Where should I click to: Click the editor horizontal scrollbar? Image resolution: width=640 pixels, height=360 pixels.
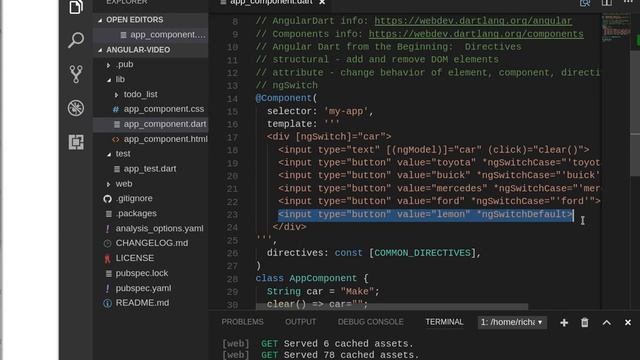point(392,306)
